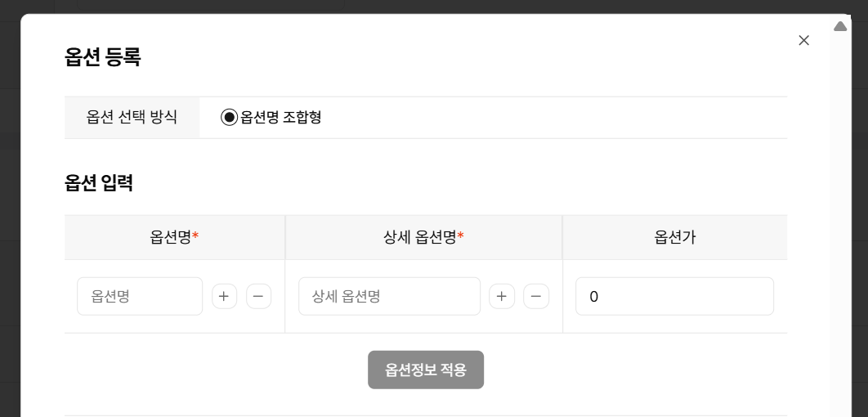Click minus icon beside 상세 옵션명 field

point(536,296)
